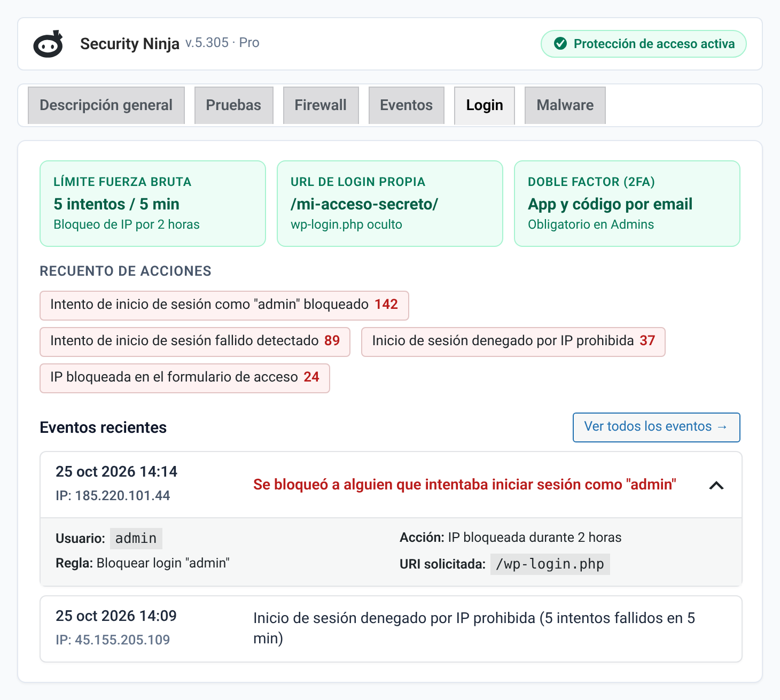Screen dimensions: 780x700
Task: Expand the 25 oct 2026 14:09 event
Action: coord(391,629)
